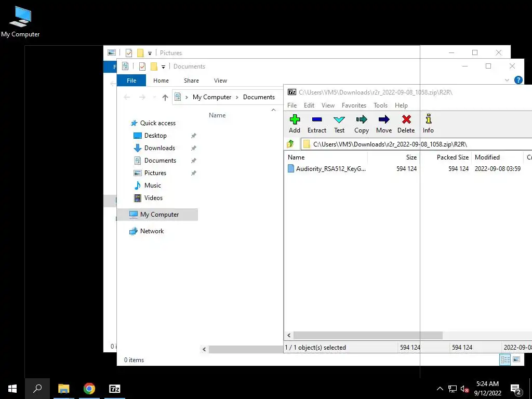Screen dimensions: 532x399
Task: Open the 7-Zip Tools menu
Action: tap(380, 105)
